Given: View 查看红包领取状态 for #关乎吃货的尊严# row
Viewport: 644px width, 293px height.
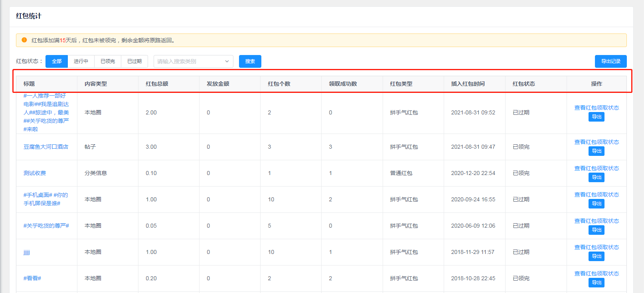Looking at the screenshot, I should click(597, 221).
